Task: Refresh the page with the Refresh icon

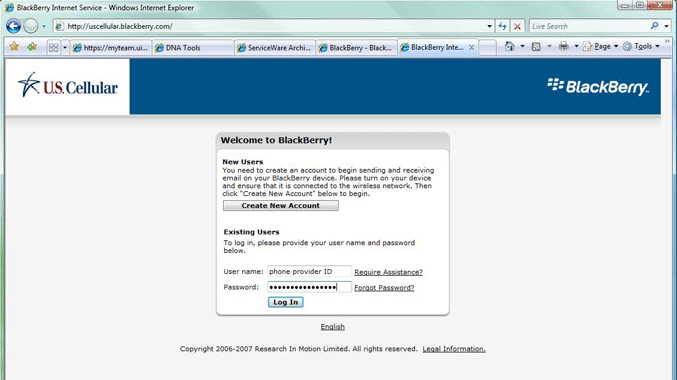Action: (x=502, y=26)
